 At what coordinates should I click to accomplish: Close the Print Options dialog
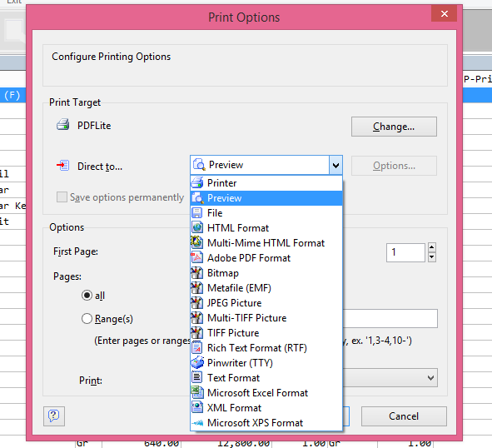[444, 13]
